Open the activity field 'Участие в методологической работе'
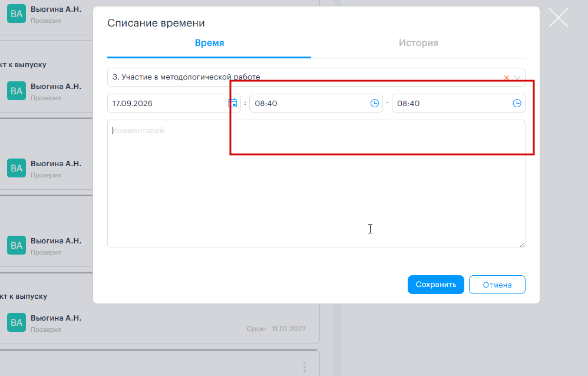The image size is (588, 376). point(316,77)
